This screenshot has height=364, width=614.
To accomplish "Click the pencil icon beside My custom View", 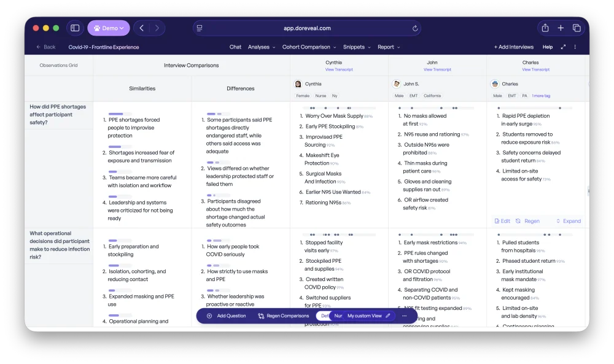I will pos(388,316).
